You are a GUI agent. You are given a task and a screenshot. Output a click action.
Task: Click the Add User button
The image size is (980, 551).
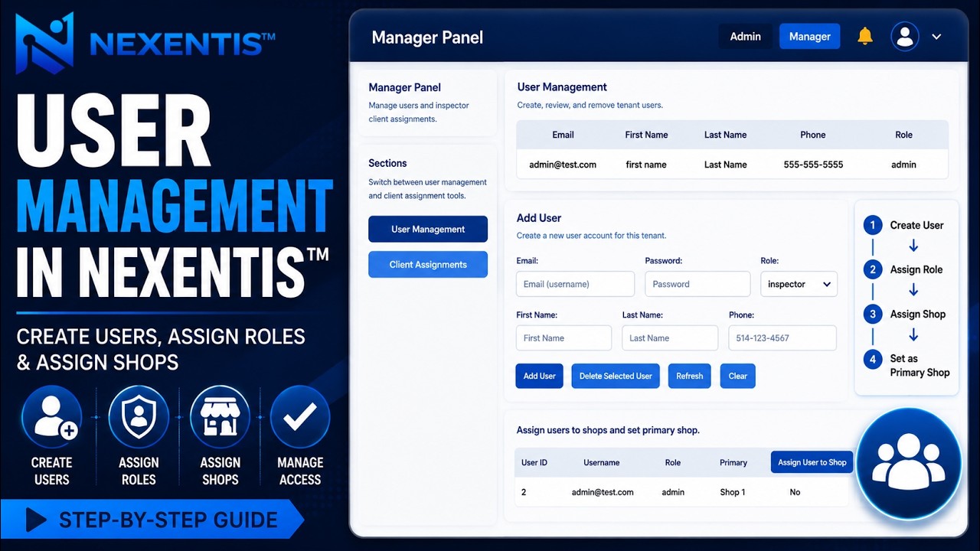click(540, 376)
